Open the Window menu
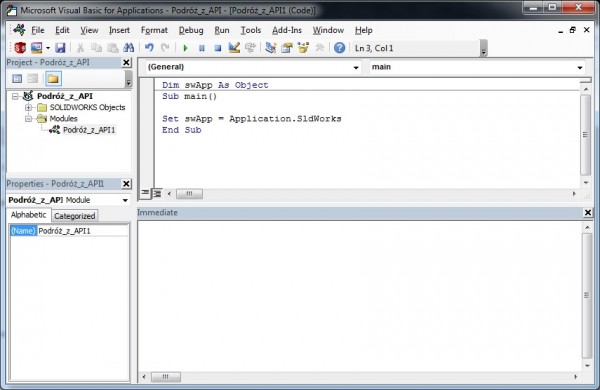The height and width of the screenshot is (390, 600). pos(328,30)
